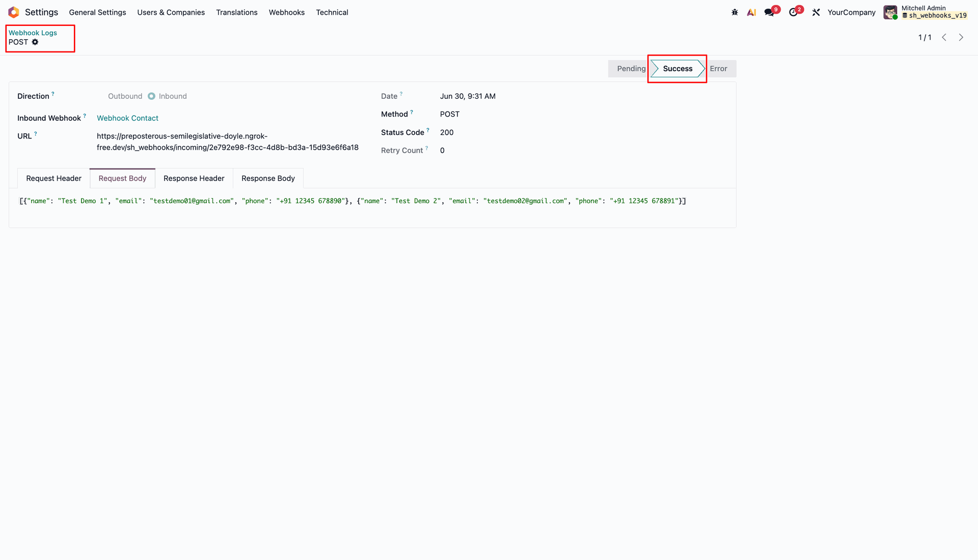Image resolution: width=978 pixels, height=560 pixels.
Task: Click the wrench tools icon
Action: point(816,12)
